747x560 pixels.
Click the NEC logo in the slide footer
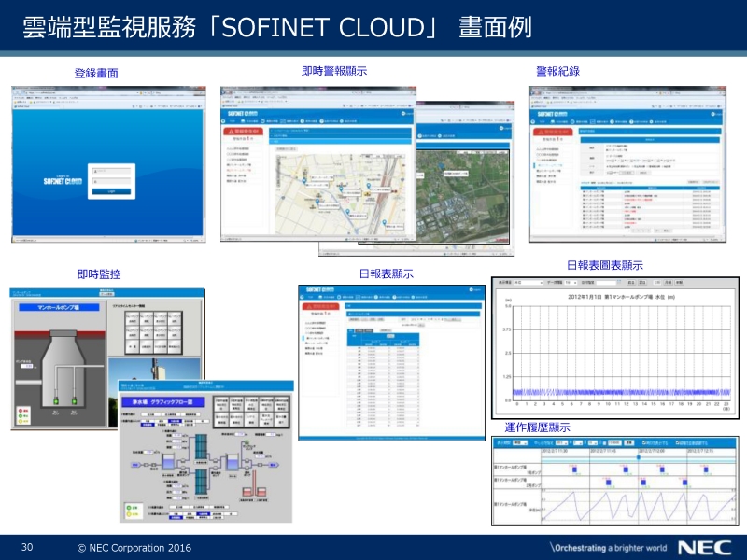[x=705, y=548]
